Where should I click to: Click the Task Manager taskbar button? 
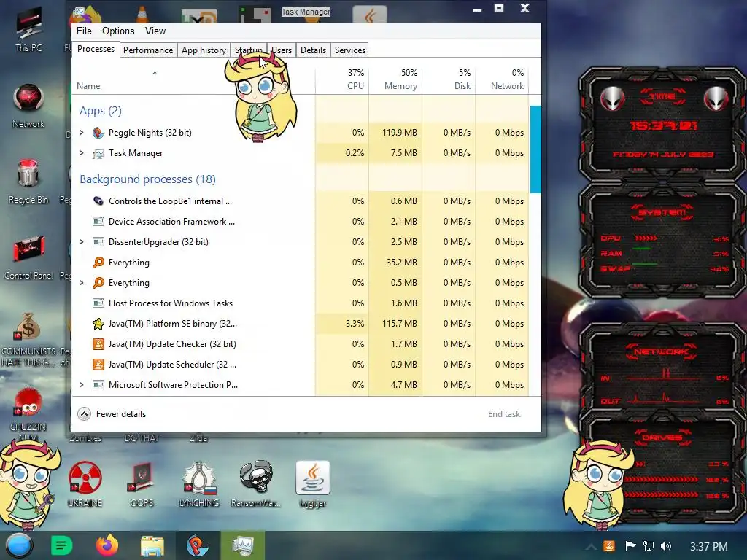[242, 545]
